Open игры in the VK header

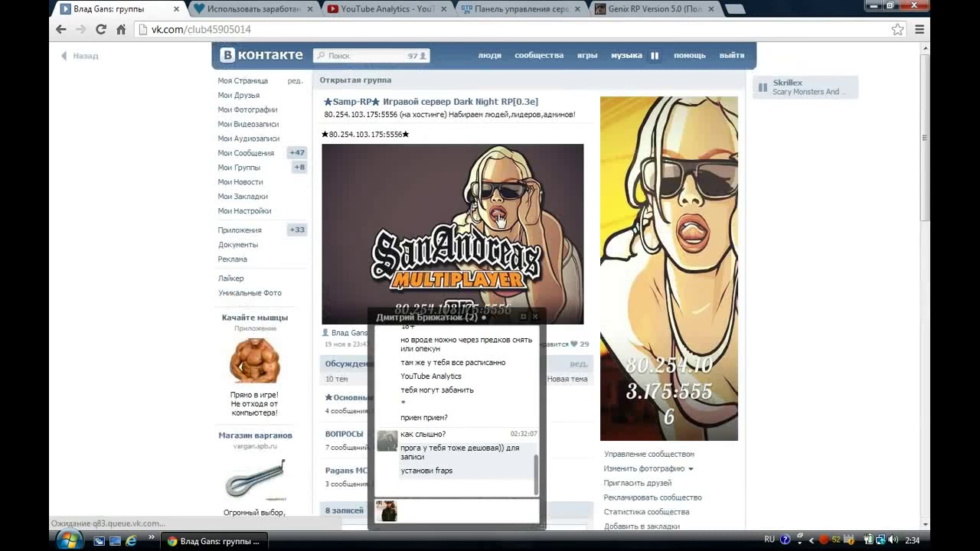click(587, 55)
